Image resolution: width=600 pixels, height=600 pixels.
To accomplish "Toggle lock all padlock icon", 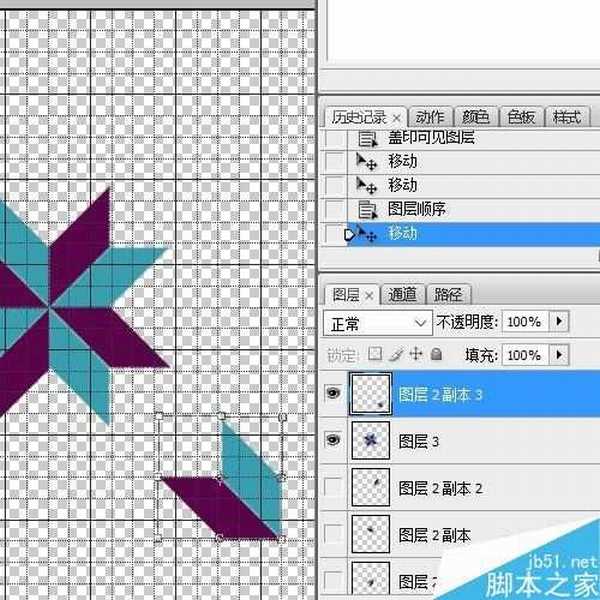I will point(436,354).
